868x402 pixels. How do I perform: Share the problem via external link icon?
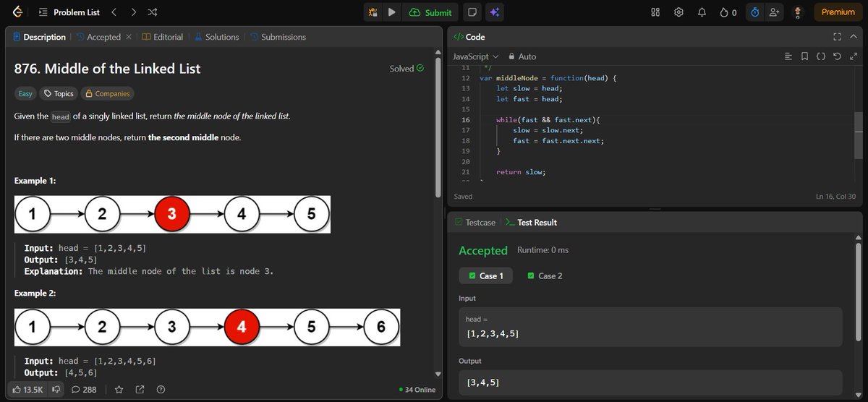pos(140,390)
